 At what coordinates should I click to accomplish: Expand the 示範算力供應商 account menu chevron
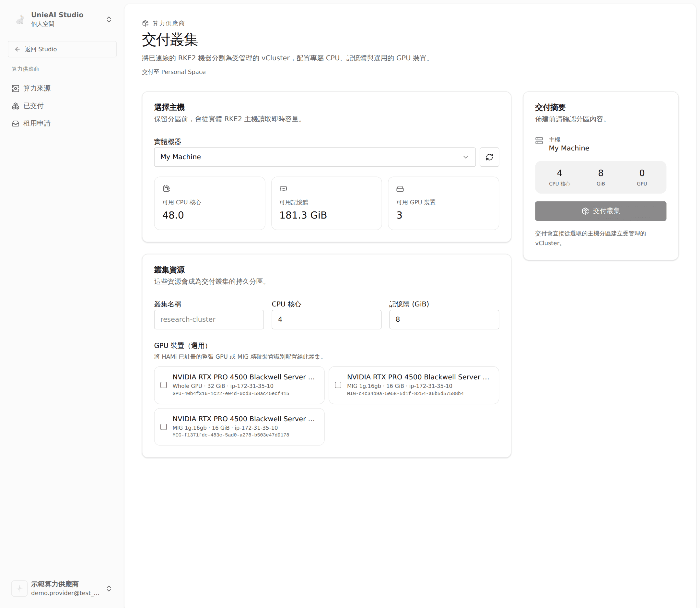tap(109, 588)
